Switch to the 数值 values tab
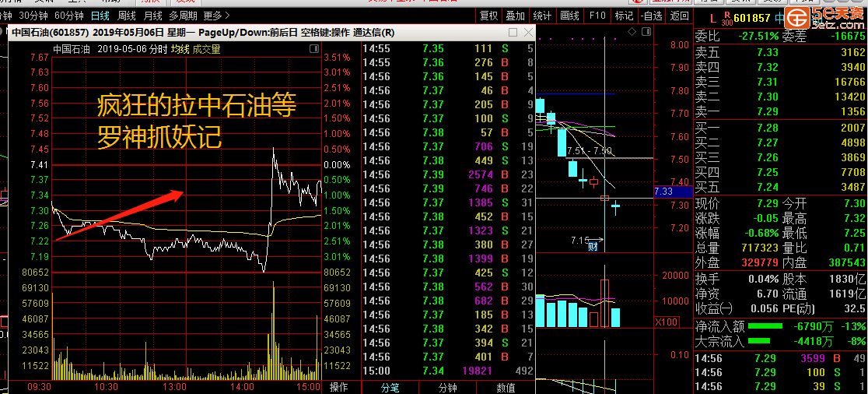Image resolution: width=868 pixels, height=394 pixels. [506, 387]
